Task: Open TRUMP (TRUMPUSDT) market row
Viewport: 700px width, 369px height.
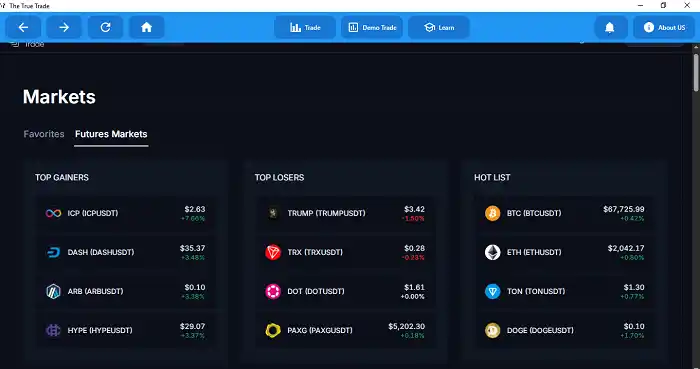Action: tap(346, 213)
